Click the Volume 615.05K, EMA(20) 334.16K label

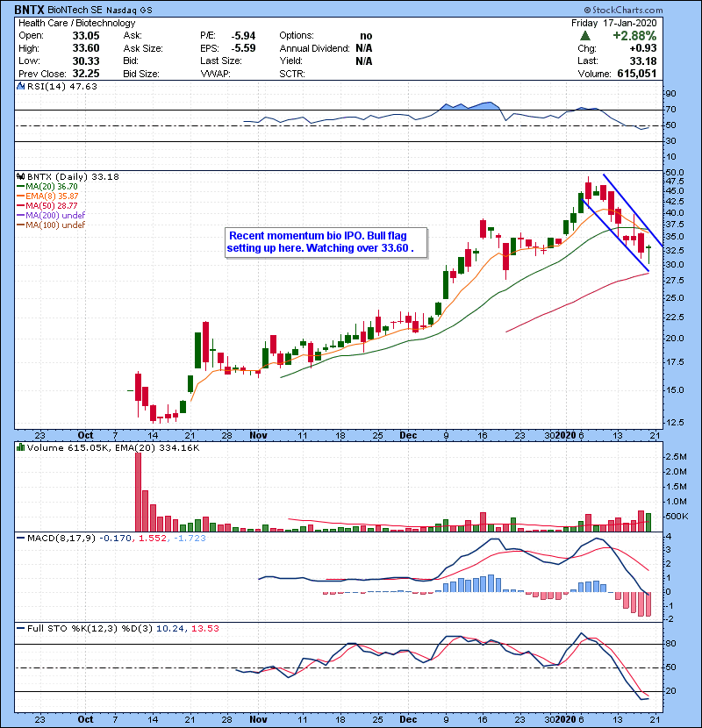tap(113, 448)
